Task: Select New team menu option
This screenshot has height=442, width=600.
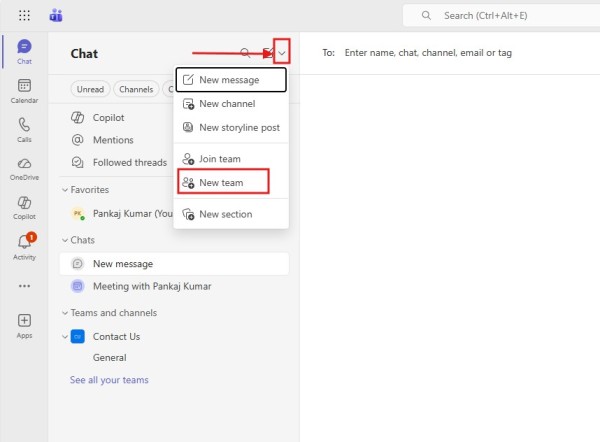Action: 231,183
